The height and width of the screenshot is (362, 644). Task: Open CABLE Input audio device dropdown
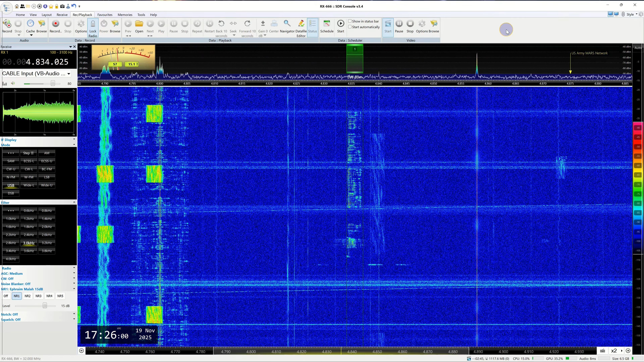coord(68,74)
